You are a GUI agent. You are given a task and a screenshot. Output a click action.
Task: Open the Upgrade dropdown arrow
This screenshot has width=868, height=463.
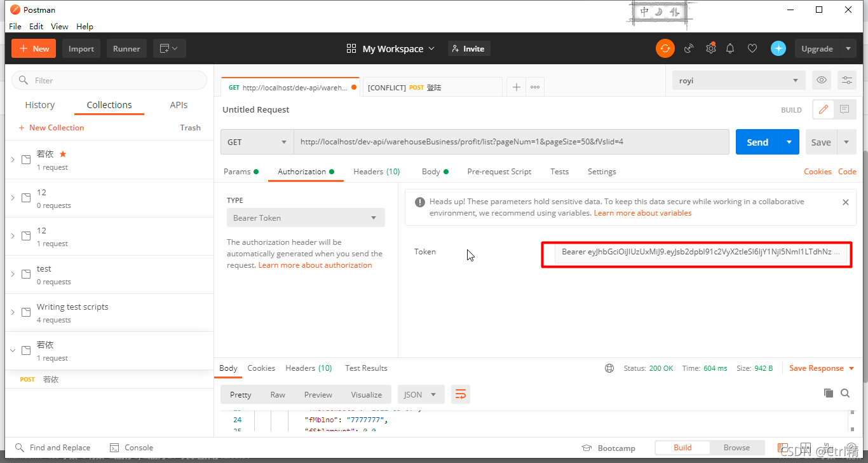point(848,48)
